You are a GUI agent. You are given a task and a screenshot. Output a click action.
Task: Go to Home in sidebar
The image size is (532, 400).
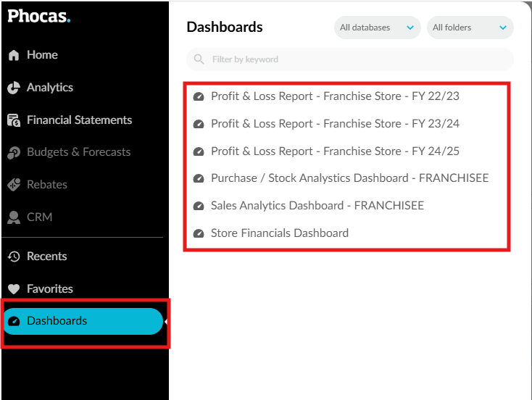[42, 55]
